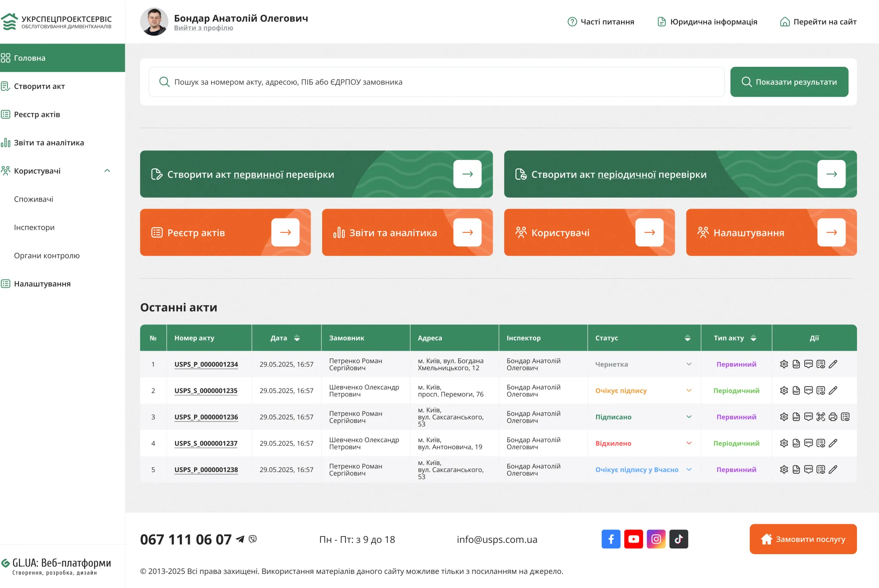Open status dropdown for Підписано row
Image resolution: width=879 pixels, height=588 pixels.
[x=689, y=417]
